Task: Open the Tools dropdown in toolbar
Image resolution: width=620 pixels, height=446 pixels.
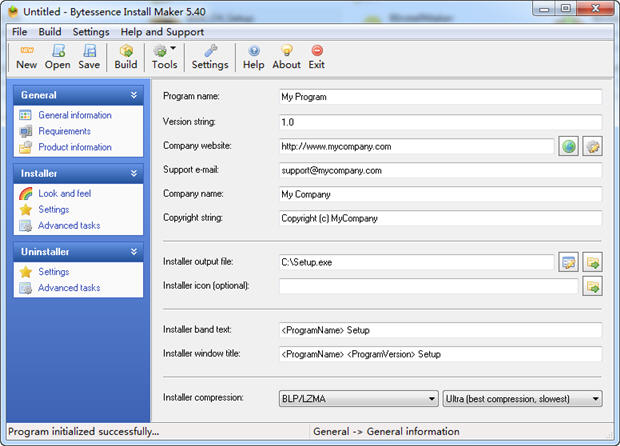Action: 165,56
